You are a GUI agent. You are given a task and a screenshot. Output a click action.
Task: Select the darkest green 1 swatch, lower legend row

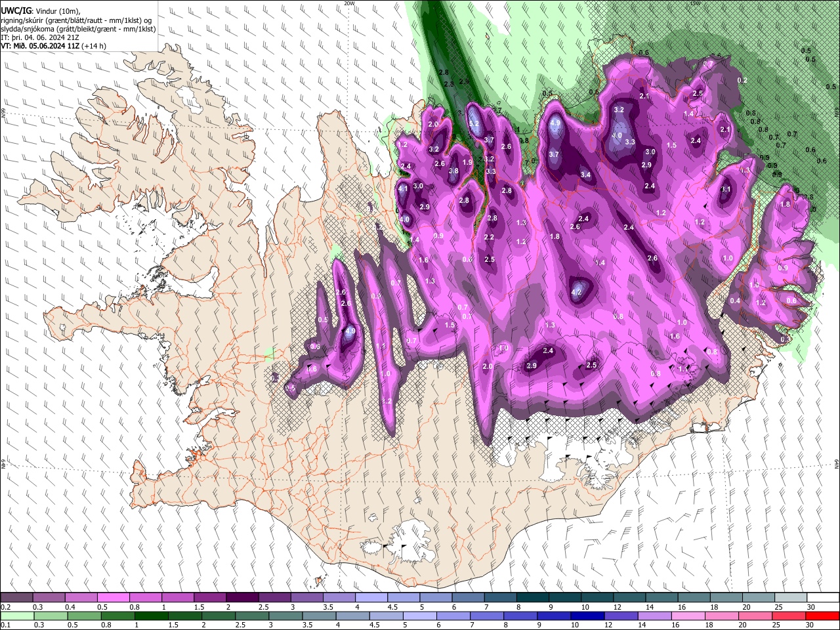[x=151, y=616]
